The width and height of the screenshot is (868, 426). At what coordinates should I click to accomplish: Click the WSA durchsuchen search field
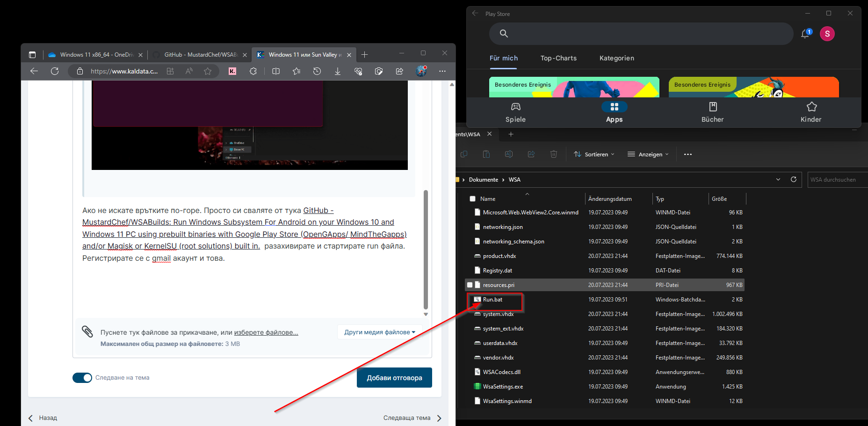(x=838, y=180)
